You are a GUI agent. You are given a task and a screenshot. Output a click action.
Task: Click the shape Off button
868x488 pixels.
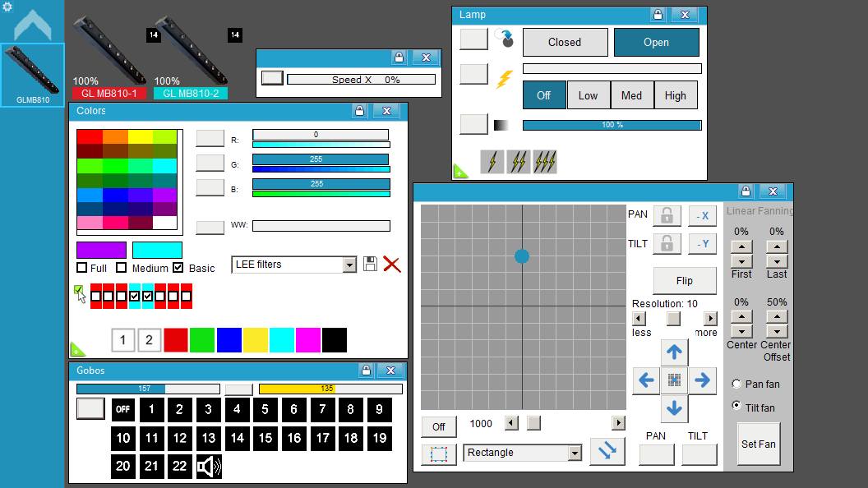(x=439, y=426)
